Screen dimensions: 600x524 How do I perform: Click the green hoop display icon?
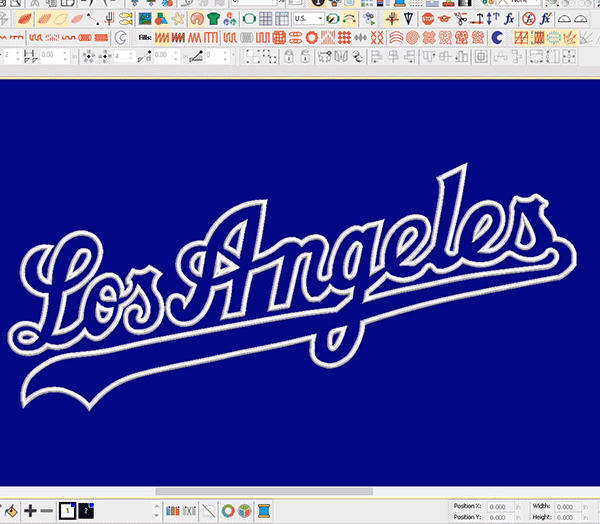point(249,19)
